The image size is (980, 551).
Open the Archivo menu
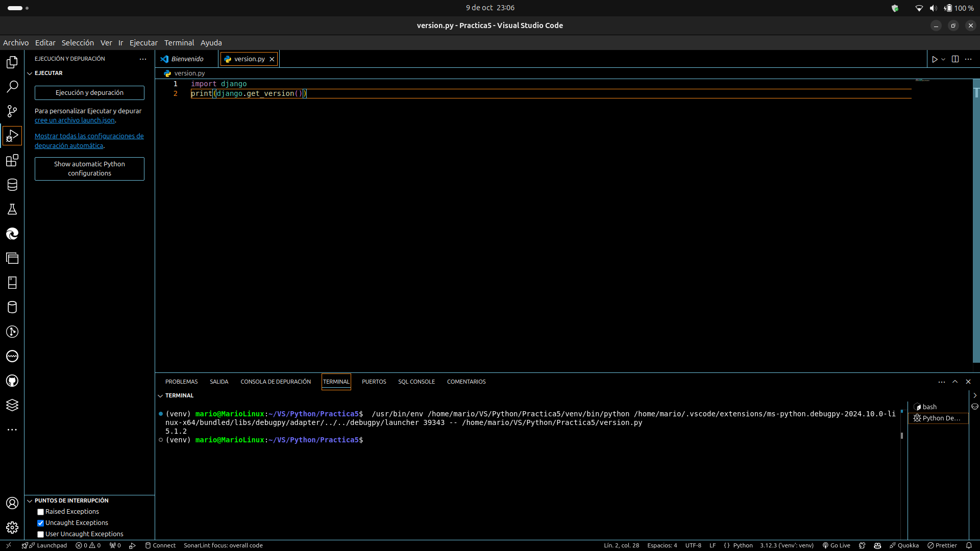point(16,43)
